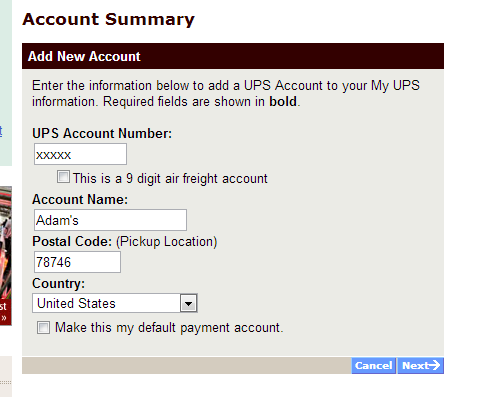Click the 'This is a 9 digit air freight account' label

click(x=170, y=179)
